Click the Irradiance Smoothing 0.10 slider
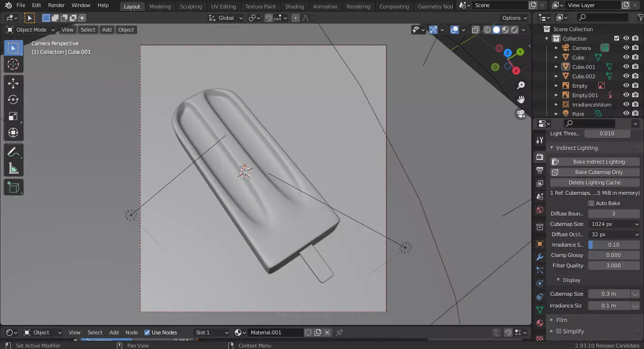 click(614, 245)
